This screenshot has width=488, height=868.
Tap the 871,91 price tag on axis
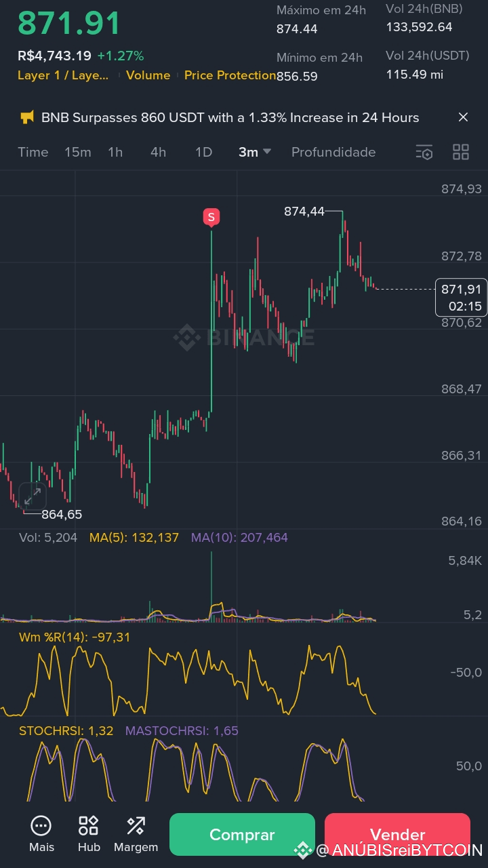coord(461,297)
